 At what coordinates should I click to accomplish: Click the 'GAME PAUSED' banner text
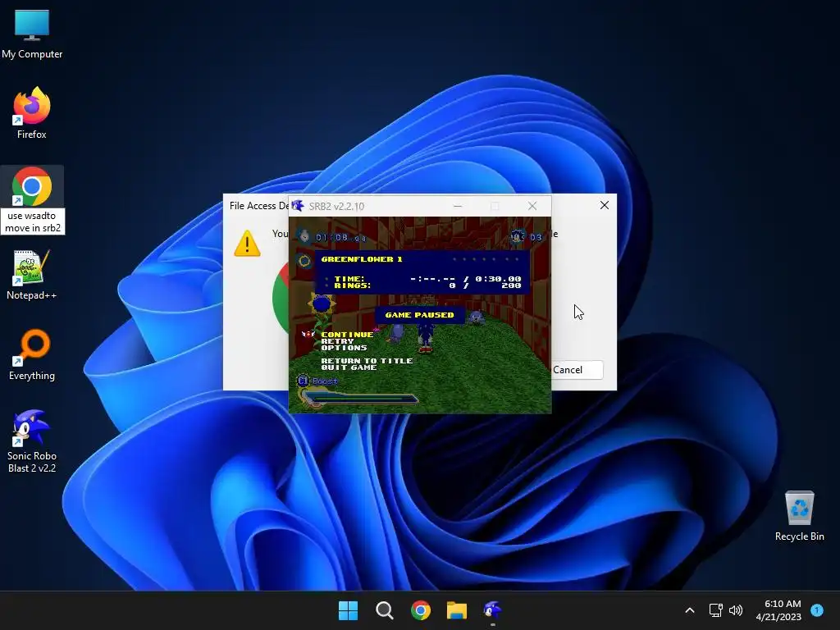click(419, 315)
